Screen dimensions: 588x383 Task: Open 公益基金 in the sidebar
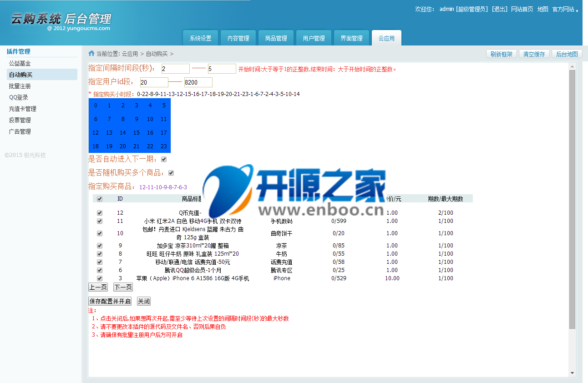(x=20, y=63)
